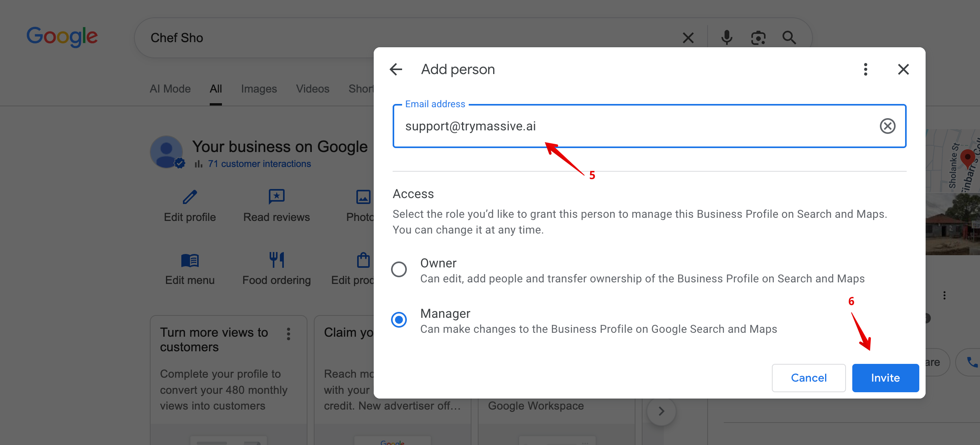Open options on Turn more views card

coord(289,334)
